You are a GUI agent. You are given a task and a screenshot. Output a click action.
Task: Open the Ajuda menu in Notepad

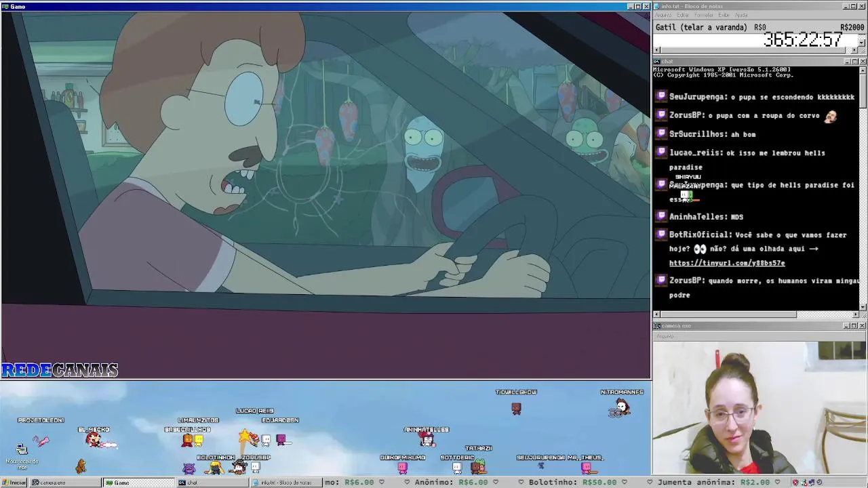pyautogui.click(x=742, y=15)
